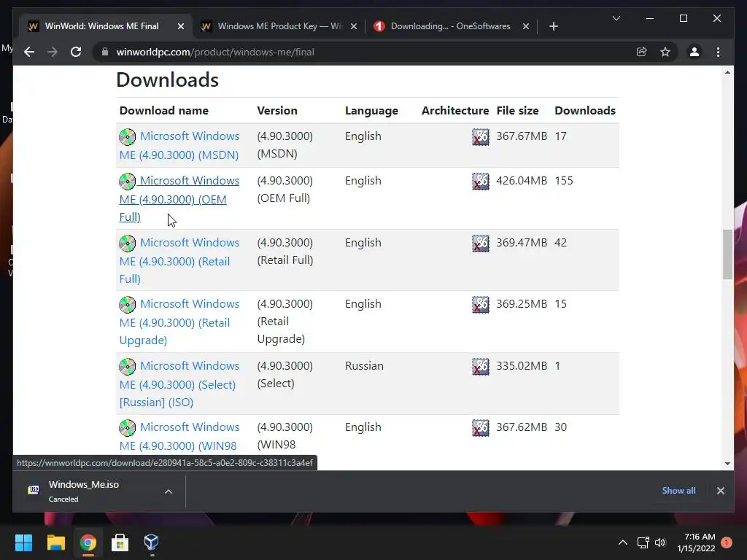The height and width of the screenshot is (560, 747).
Task: Click the Version column header
Action: pos(277,111)
